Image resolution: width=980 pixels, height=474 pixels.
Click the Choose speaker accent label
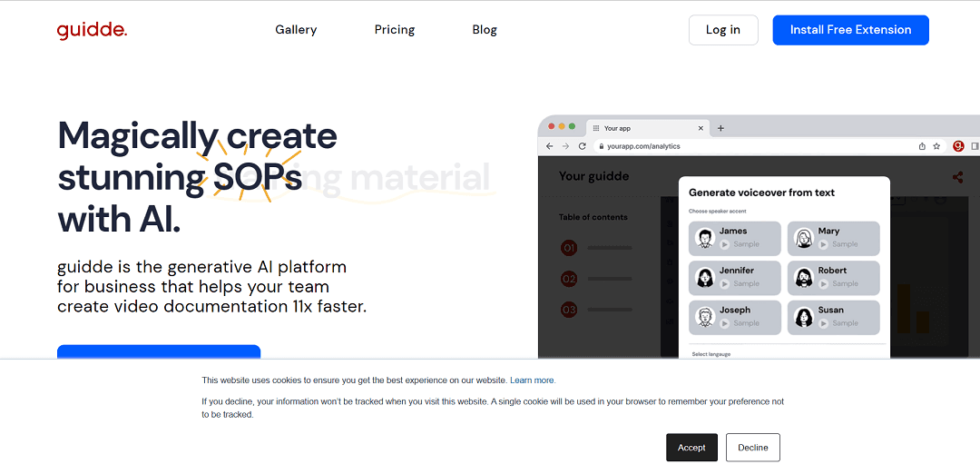tap(718, 212)
